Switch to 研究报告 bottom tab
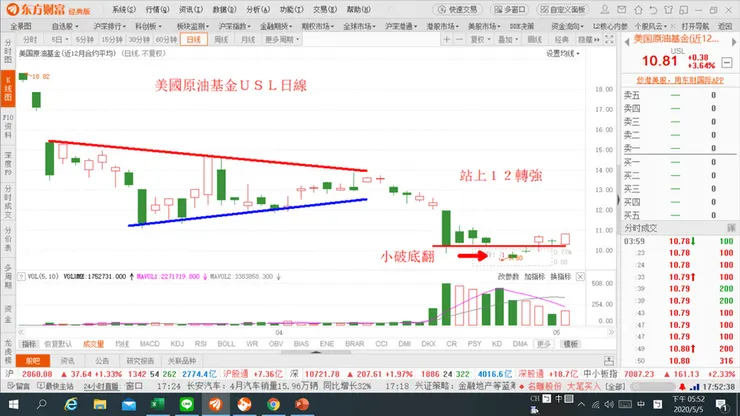Image resolution: width=740 pixels, height=416 pixels. tap(140, 361)
